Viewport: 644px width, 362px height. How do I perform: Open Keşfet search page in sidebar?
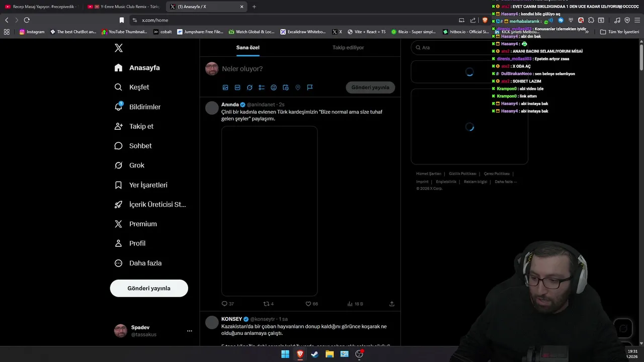click(132, 87)
